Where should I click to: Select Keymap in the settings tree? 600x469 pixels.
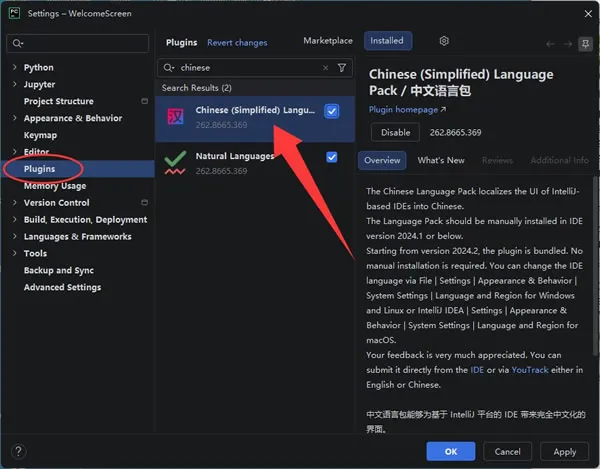[40, 135]
